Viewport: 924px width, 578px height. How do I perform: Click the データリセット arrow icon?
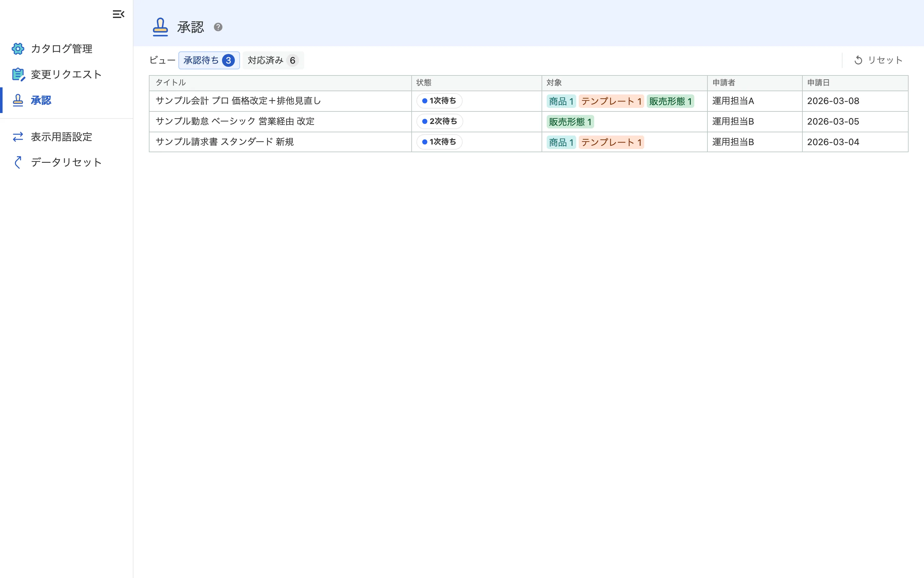(x=18, y=162)
